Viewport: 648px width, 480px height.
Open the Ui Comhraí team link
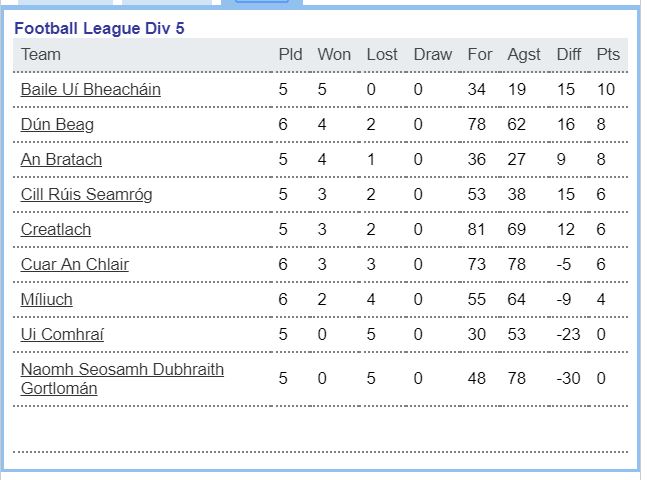[x=62, y=334]
